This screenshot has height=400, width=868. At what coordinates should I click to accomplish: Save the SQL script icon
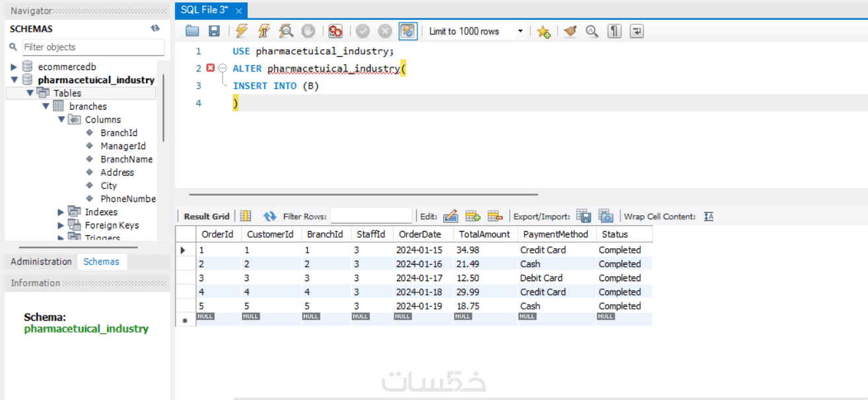[x=214, y=31]
